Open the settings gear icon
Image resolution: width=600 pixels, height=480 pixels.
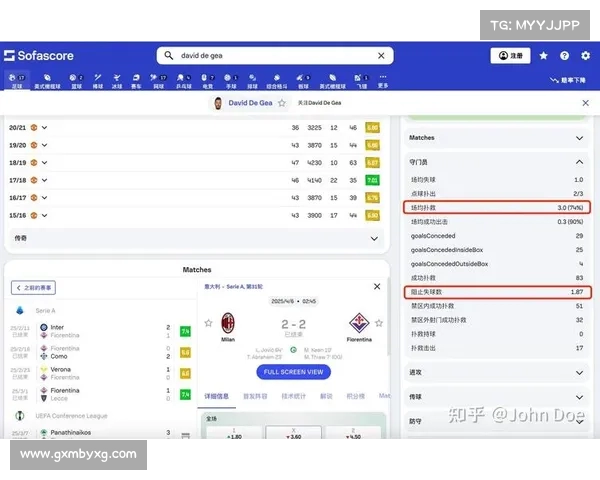click(585, 56)
